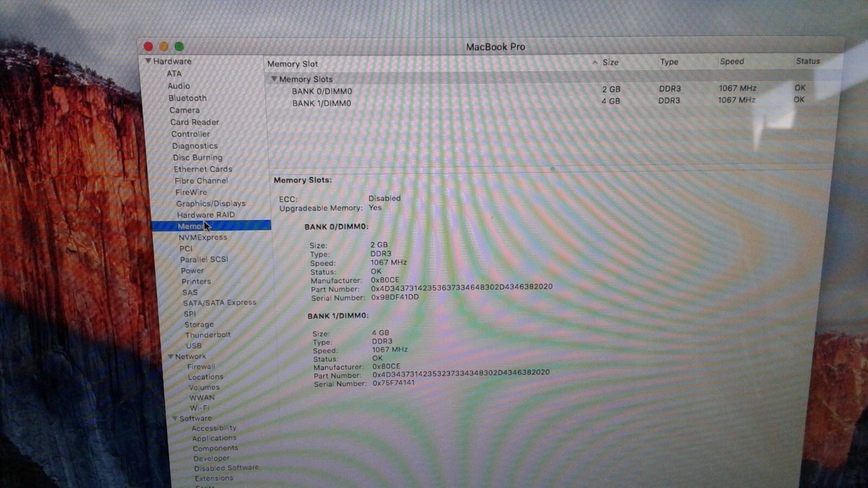Click the BANK 1 part number value
This screenshot has width=868, height=488.
tap(461, 373)
